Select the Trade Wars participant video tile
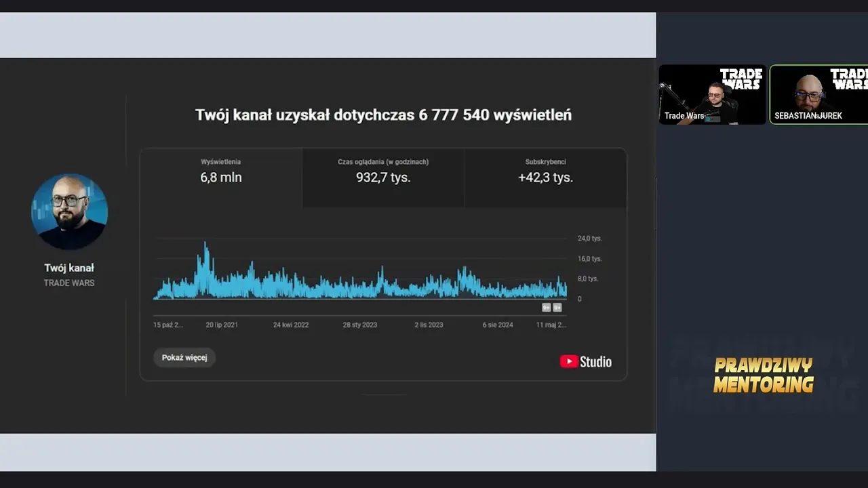This screenshot has height=488, width=868. click(713, 94)
